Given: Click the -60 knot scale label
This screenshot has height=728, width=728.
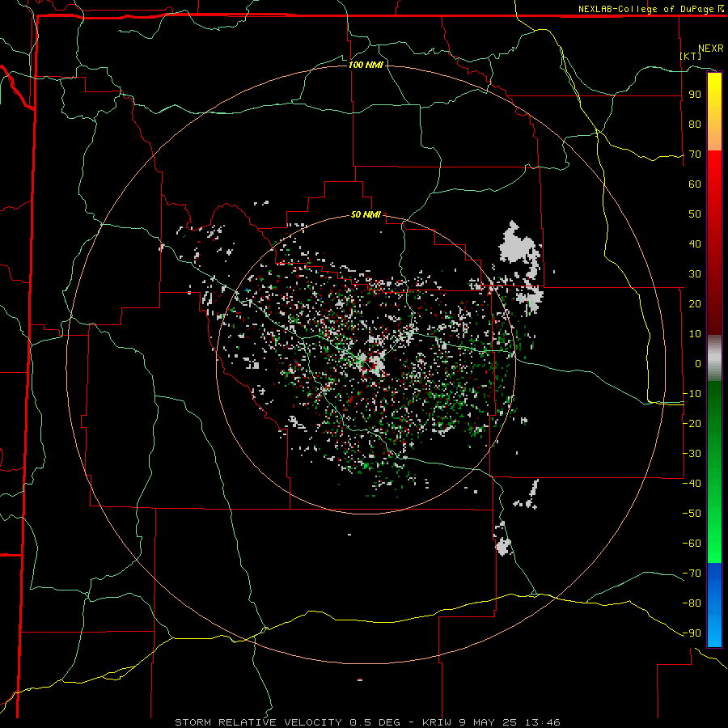Looking at the screenshot, I should (x=692, y=544).
